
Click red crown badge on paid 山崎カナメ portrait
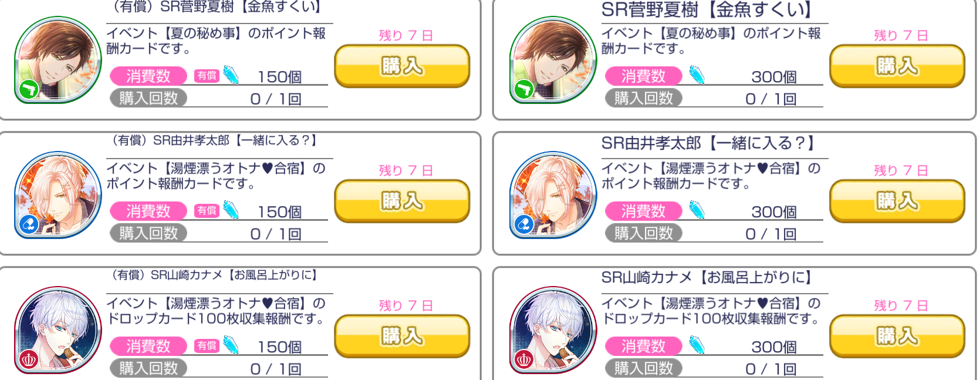pos(28,359)
